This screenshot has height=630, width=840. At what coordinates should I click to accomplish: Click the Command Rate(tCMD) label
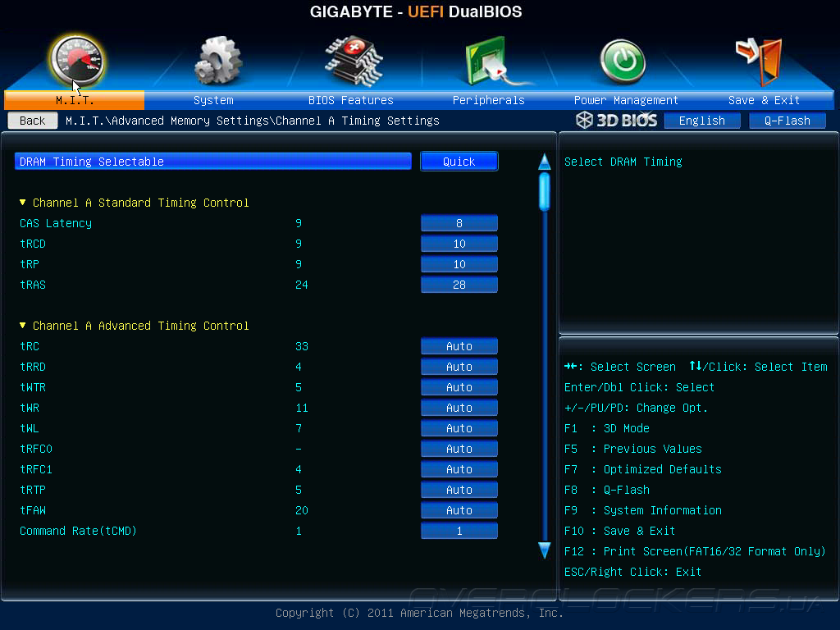[78, 531]
